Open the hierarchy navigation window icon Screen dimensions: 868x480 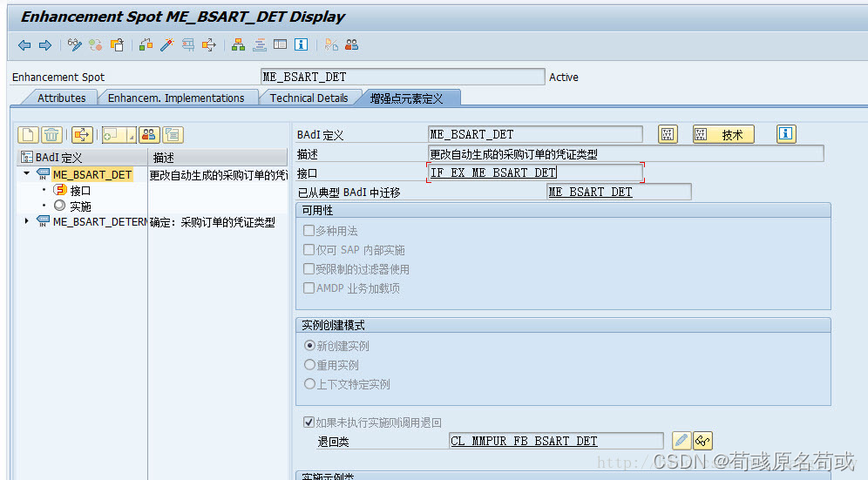pyautogui.click(x=239, y=44)
